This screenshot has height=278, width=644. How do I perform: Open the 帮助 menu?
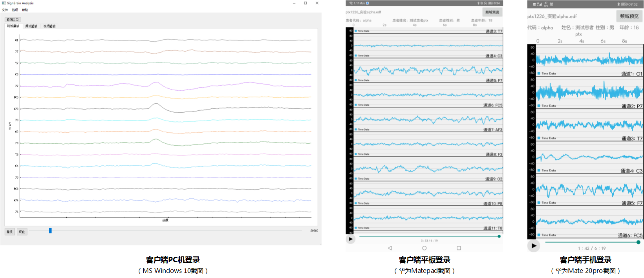pyautogui.click(x=25, y=10)
